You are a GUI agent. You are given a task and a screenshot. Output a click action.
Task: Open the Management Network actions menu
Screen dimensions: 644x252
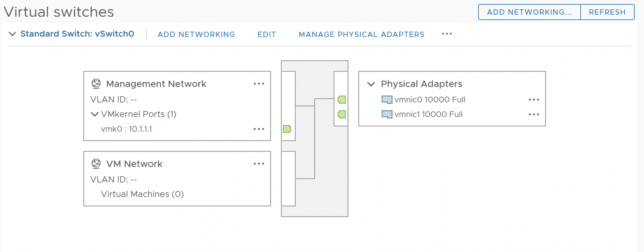tap(259, 84)
